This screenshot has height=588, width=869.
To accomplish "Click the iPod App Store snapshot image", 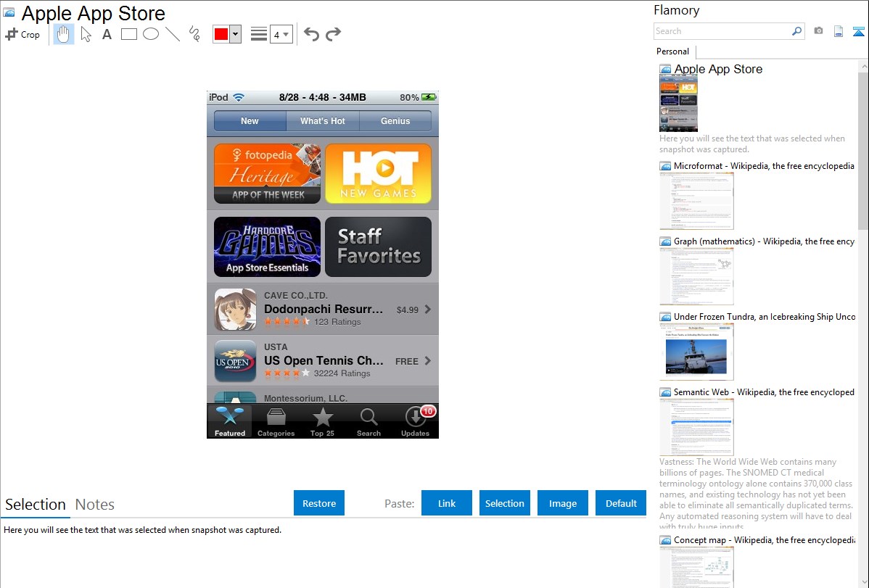I will pyautogui.click(x=323, y=265).
